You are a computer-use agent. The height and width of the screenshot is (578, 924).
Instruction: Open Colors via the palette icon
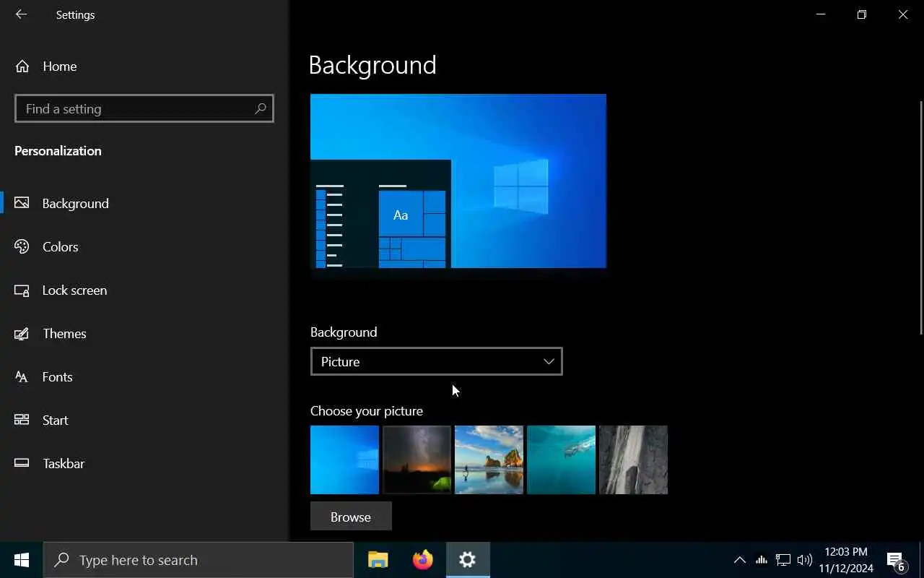[x=22, y=246]
